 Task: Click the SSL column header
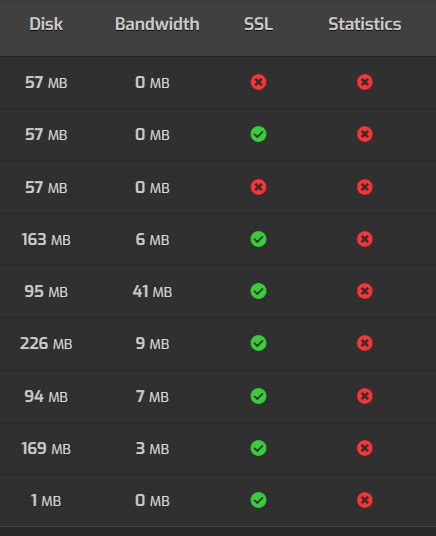tap(259, 24)
